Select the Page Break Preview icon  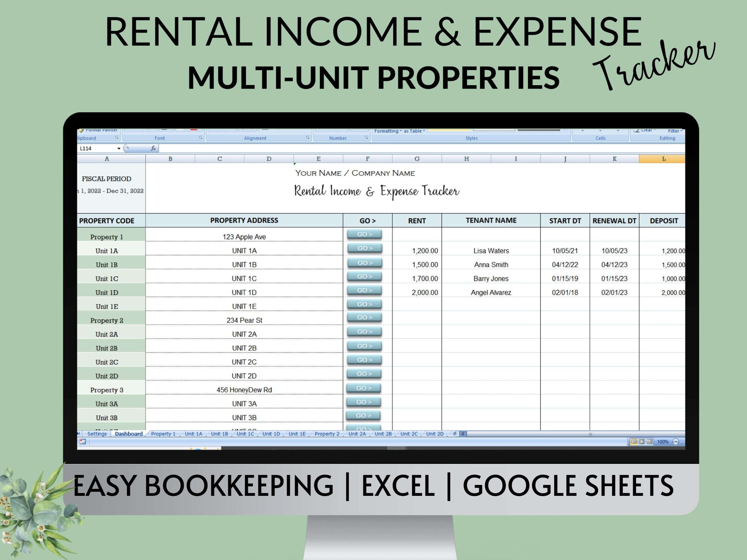(x=650, y=442)
